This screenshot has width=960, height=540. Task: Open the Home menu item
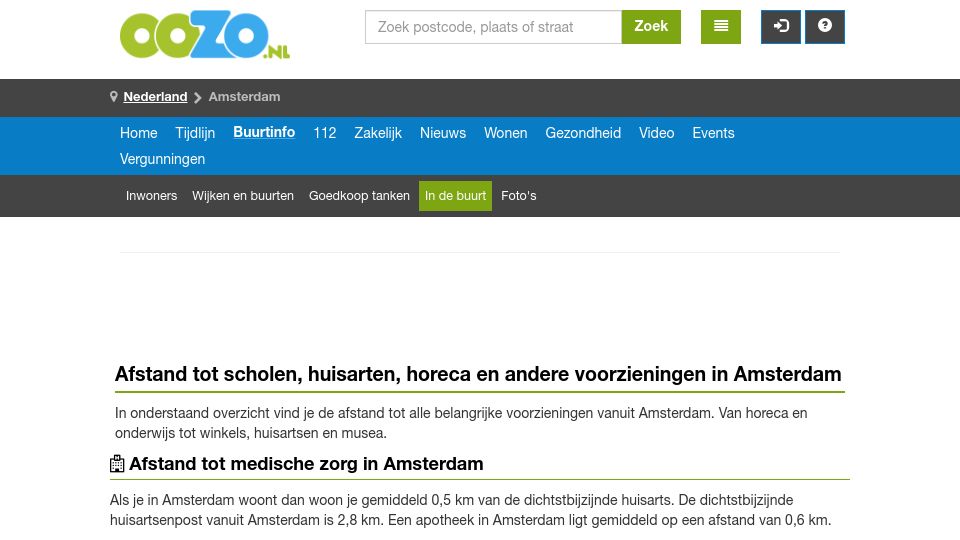tap(138, 133)
